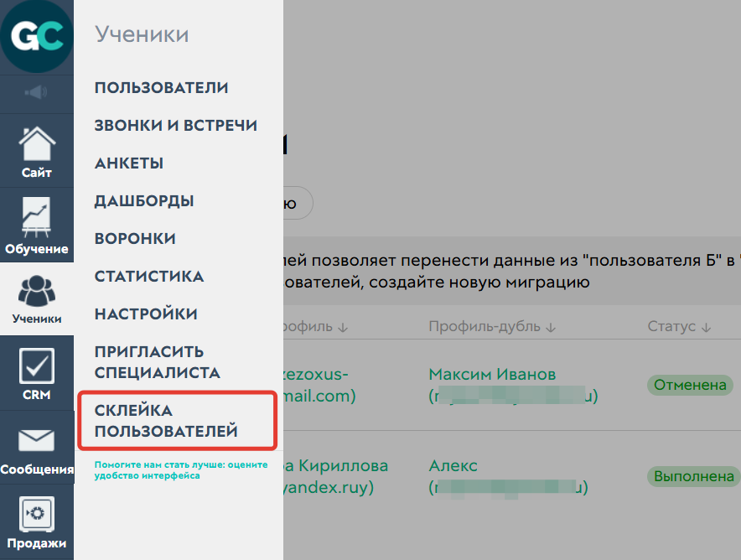Click the оцените удобство интерфейса feedback link
The image size is (741, 560).
pos(178,469)
